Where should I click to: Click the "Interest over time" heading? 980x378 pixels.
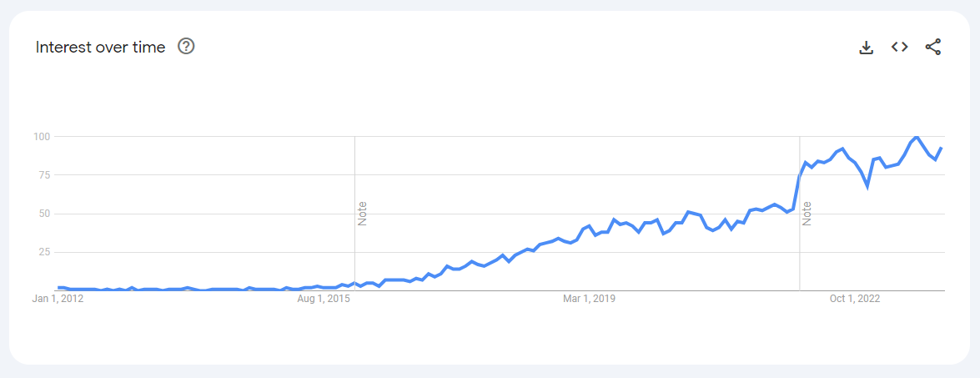click(100, 47)
